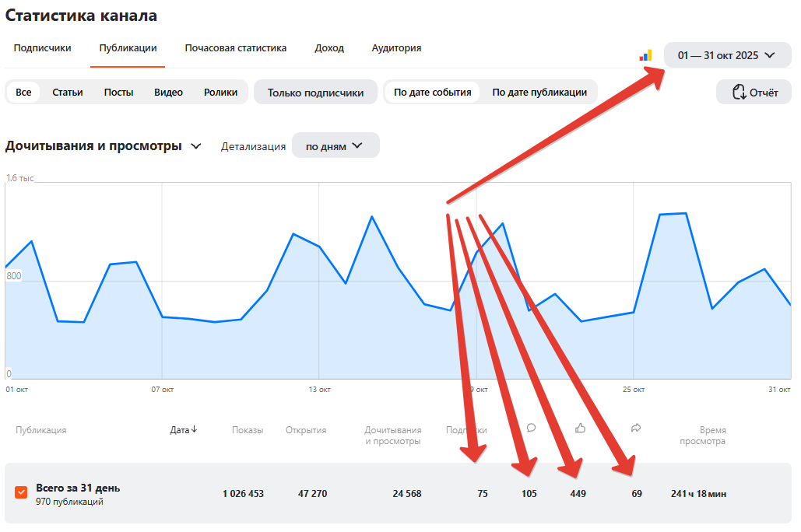Image resolution: width=801 pixels, height=532 pixels.
Task: Filter publications by Видео
Action: (x=169, y=93)
